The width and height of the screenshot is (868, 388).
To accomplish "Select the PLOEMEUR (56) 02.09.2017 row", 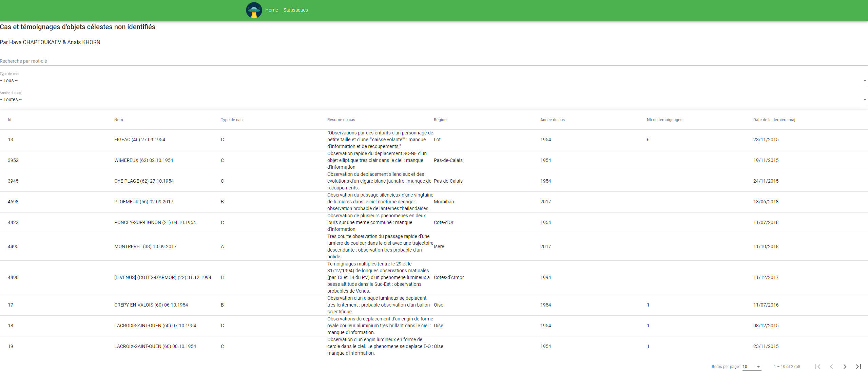I will (x=143, y=201).
